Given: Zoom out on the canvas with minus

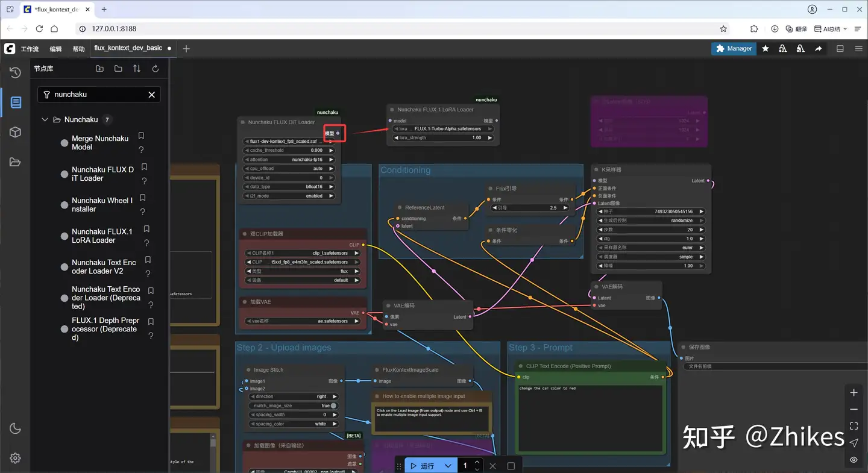Looking at the screenshot, I should (x=854, y=410).
